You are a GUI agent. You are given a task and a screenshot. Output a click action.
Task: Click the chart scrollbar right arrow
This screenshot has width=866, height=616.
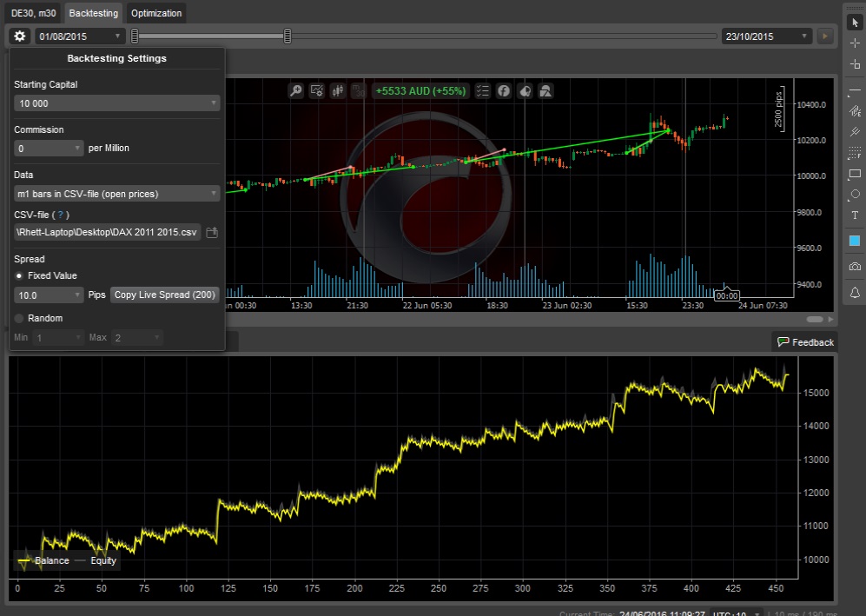pyautogui.click(x=830, y=320)
